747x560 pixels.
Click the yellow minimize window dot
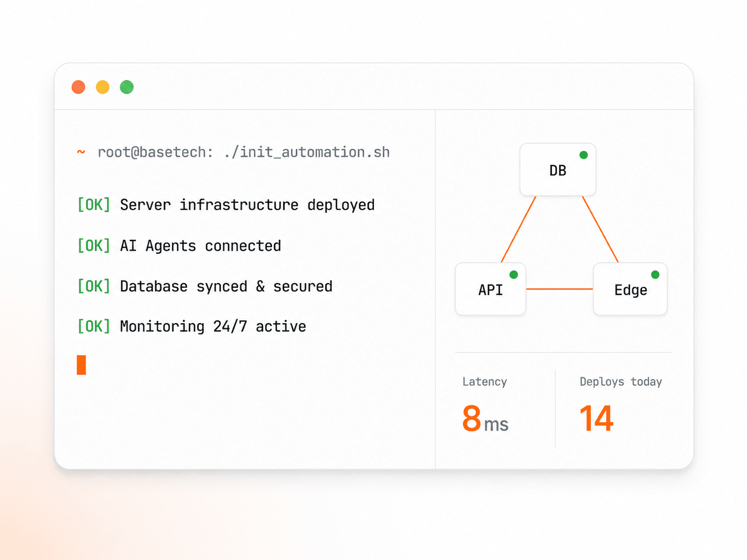click(x=103, y=87)
